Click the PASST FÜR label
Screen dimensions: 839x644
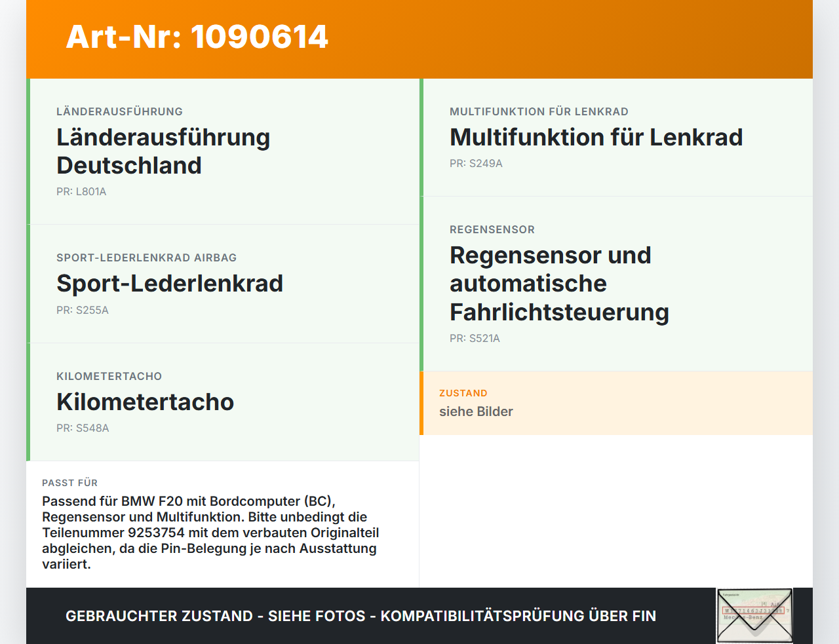tap(69, 483)
